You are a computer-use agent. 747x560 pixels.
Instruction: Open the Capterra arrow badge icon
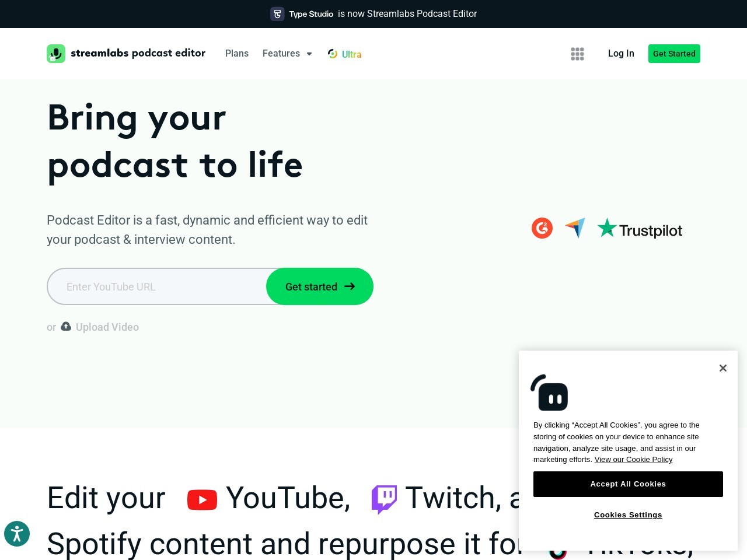pos(575,228)
